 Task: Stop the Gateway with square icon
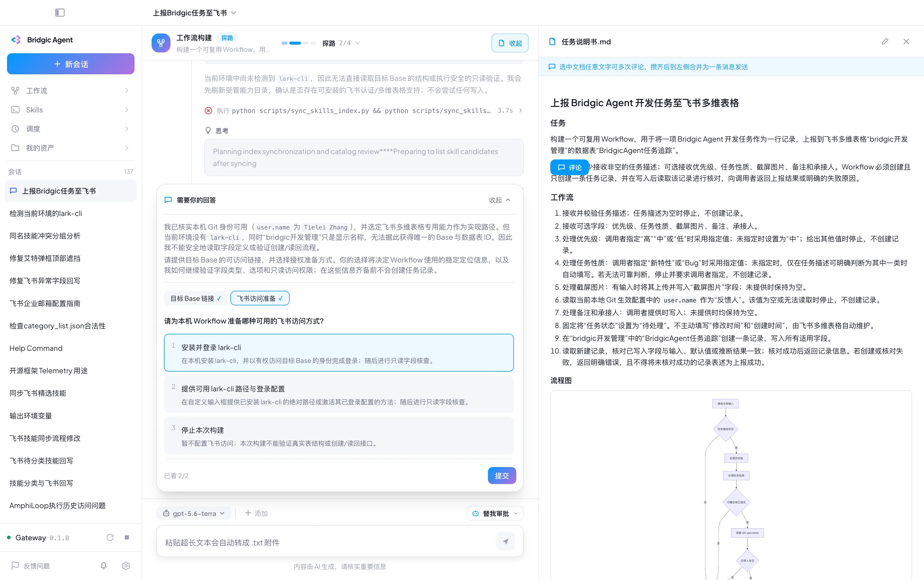coord(127,537)
